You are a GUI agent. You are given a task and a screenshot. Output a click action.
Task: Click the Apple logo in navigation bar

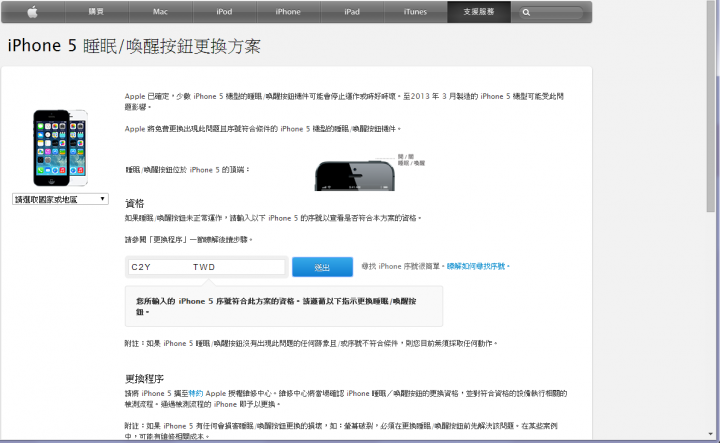(x=33, y=12)
